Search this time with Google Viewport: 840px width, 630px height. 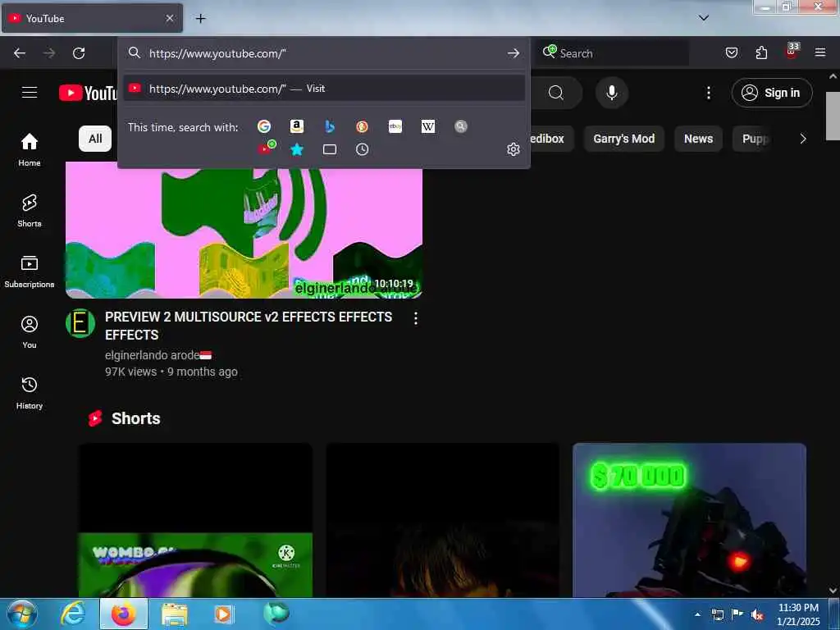coord(263,126)
